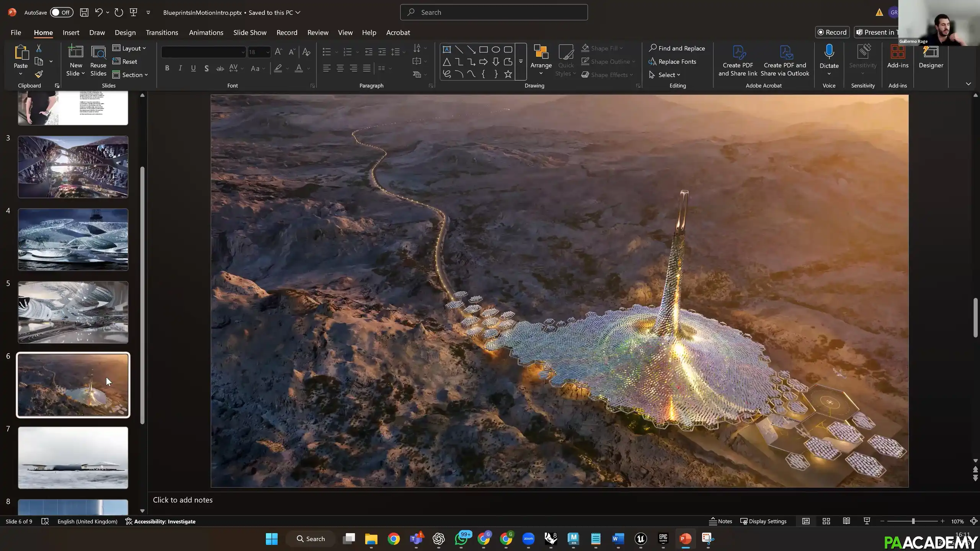
Task: Click the Search box in title bar
Action: 494,12
